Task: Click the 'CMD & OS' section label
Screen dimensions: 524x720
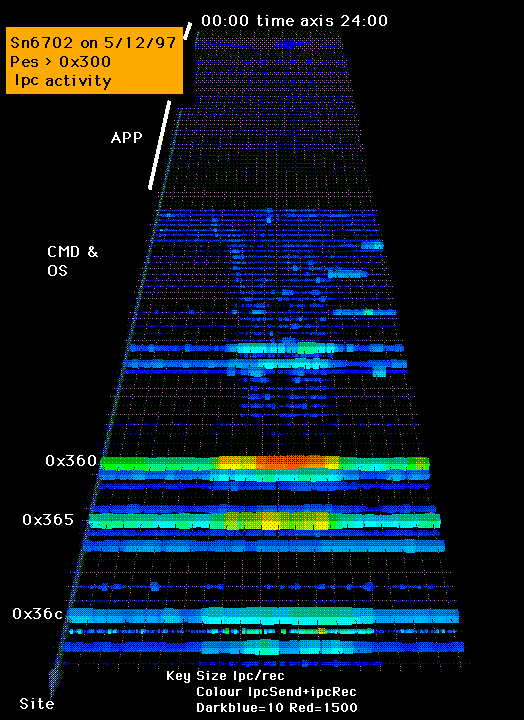Action: [73, 261]
